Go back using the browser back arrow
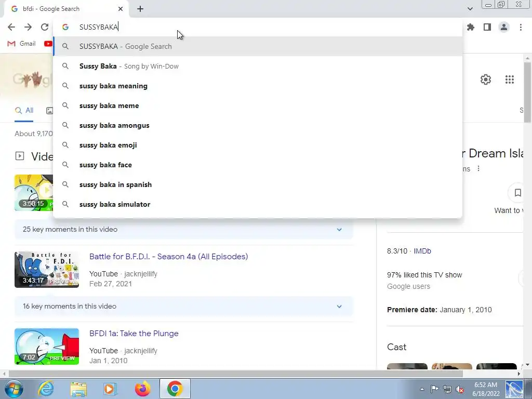 (11, 27)
